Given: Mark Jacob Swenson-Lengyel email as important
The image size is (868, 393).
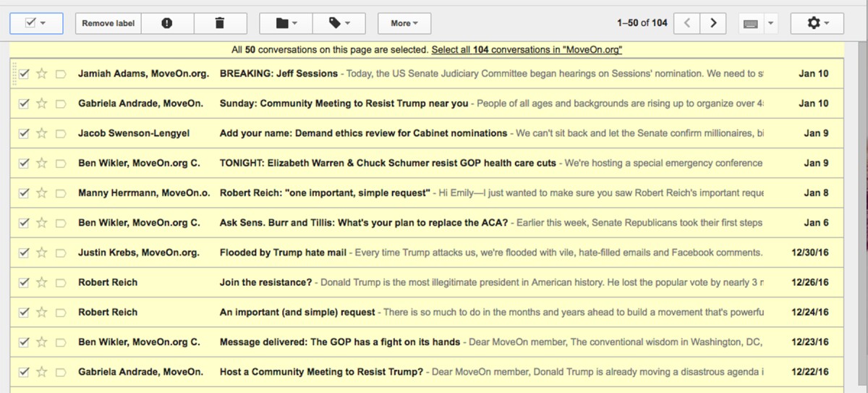Looking at the screenshot, I should click(61, 133).
